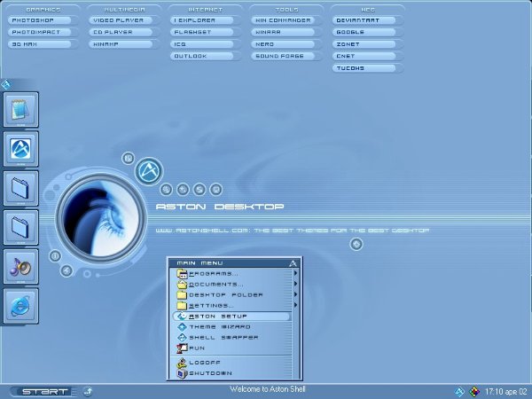Click the clock showing 17:10
This screenshot has height=399, width=532.
506,392
